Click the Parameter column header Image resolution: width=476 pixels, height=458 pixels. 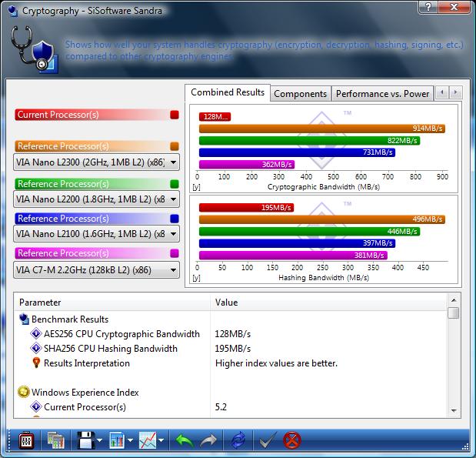112,303
